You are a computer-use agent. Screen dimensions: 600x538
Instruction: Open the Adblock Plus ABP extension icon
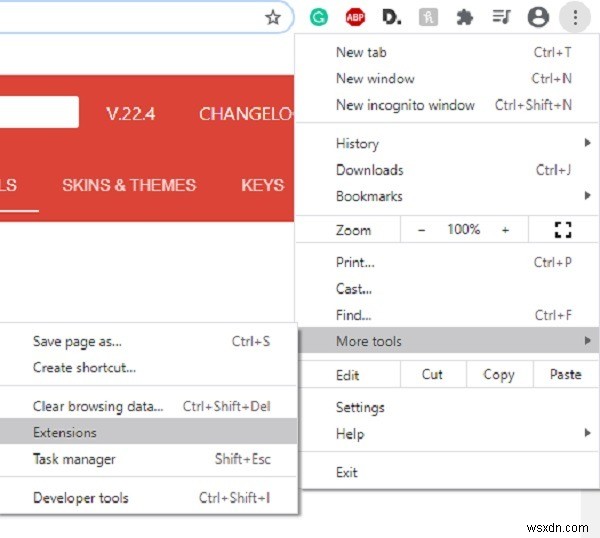tap(355, 17)
